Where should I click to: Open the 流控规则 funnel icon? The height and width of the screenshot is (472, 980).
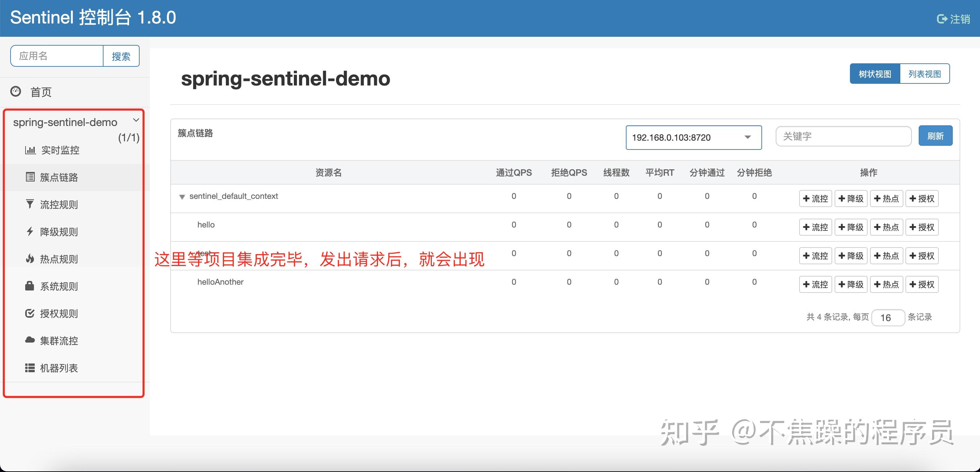30,204
